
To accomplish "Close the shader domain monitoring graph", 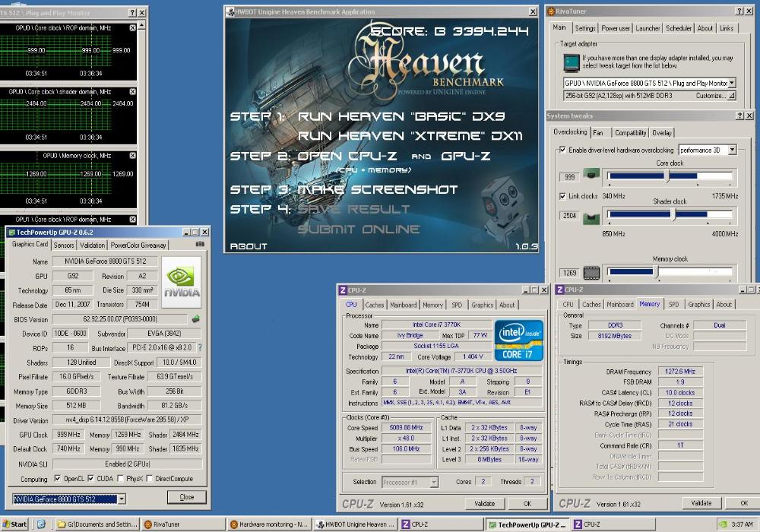I will click(132, 91).
